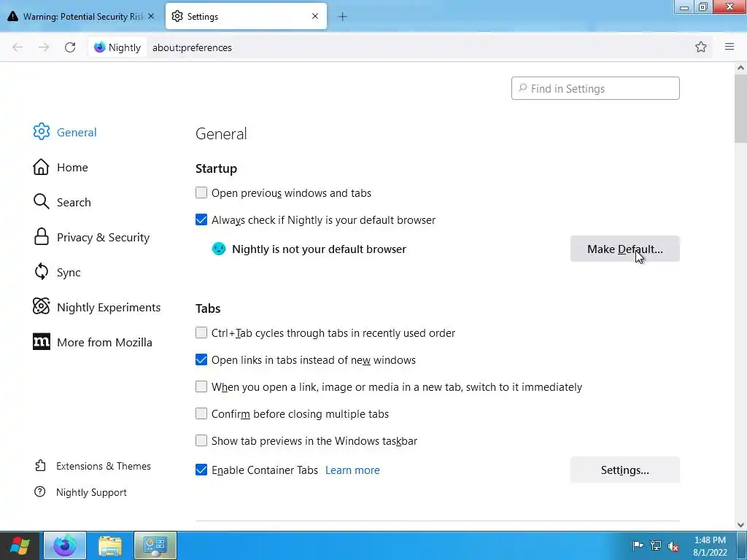The image size is (747, 560).
Task: Click the forward navigation arrow
Action: click(x=44, y=47)
